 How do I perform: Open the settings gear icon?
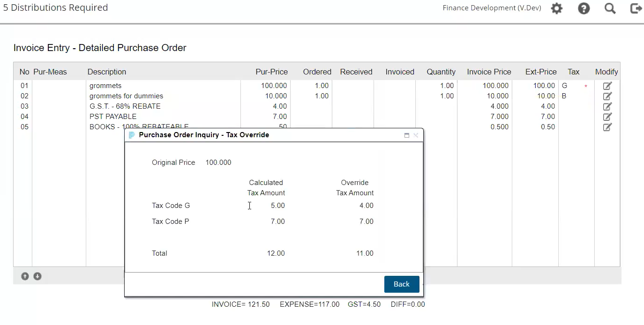click(x=556, y=8)
